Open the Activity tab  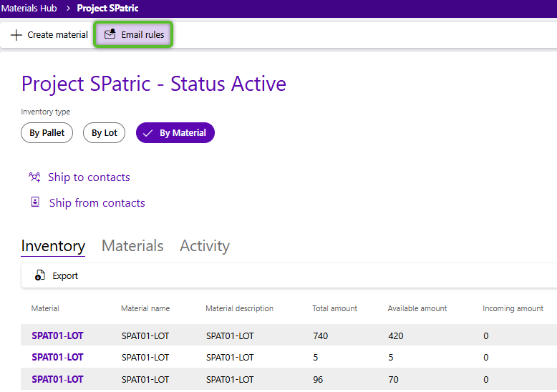pos(205,246)
